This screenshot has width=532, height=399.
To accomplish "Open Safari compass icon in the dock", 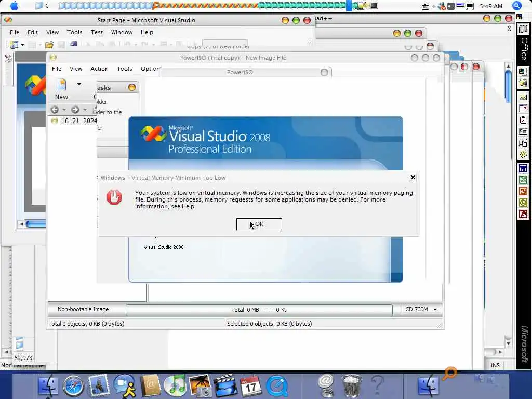I will 73,386.
